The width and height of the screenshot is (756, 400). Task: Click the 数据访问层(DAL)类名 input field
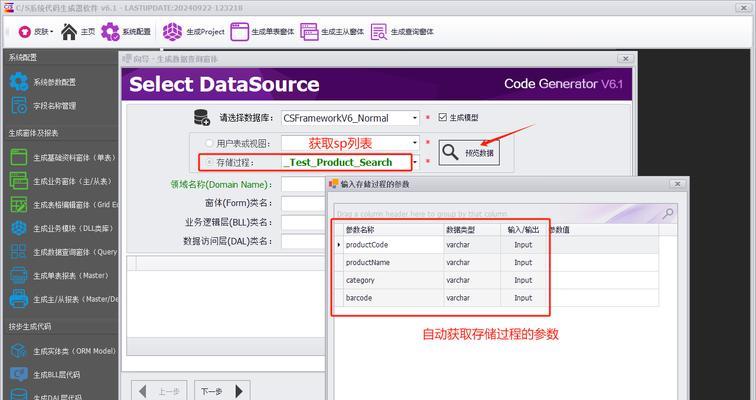[x=304, y=241]
